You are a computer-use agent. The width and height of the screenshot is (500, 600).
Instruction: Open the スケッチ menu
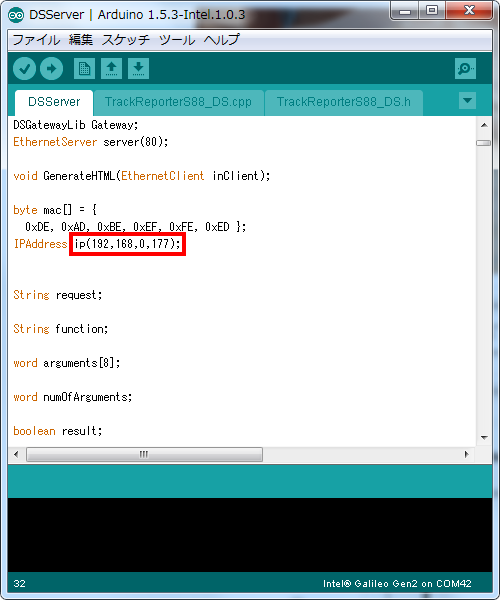point(125,40)
